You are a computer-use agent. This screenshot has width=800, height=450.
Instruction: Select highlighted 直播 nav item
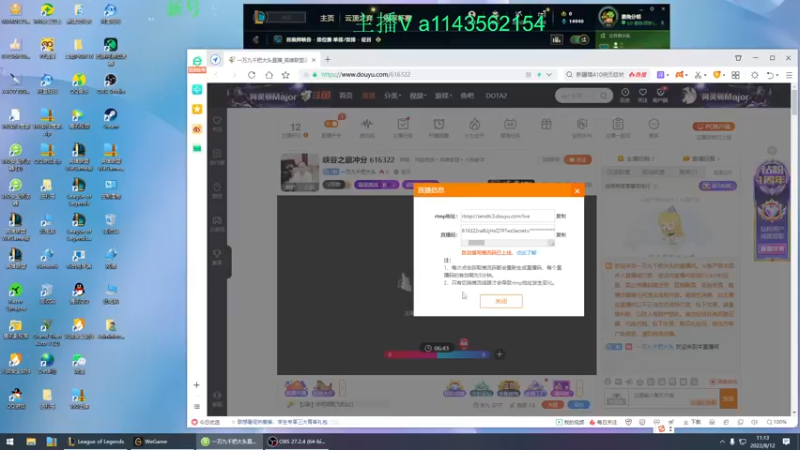(368, 96)
